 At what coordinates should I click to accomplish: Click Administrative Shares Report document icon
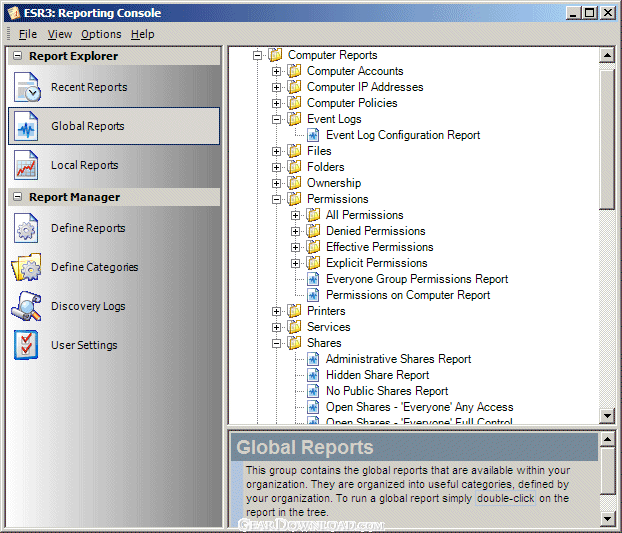tap(313, 359)
